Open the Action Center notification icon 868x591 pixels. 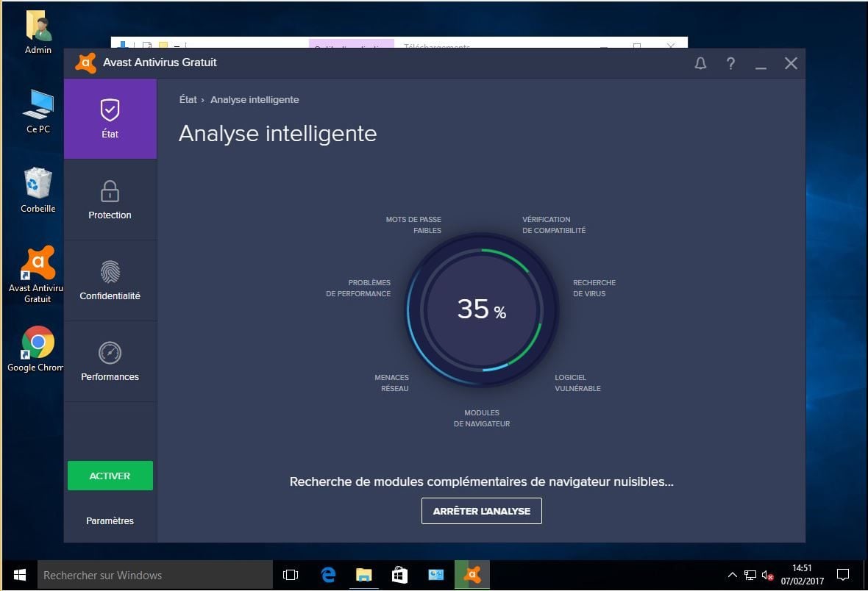(842, 575)
